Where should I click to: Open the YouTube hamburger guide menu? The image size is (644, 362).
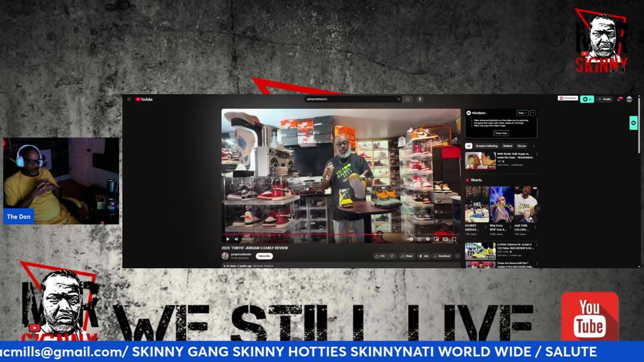[x=129, y=99]
